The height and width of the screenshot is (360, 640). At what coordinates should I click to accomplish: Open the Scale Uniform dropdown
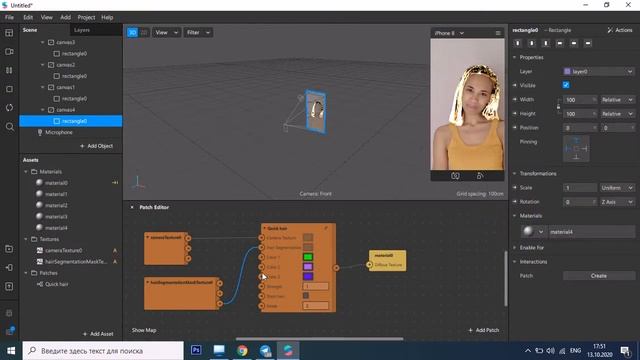click(617, 188)
